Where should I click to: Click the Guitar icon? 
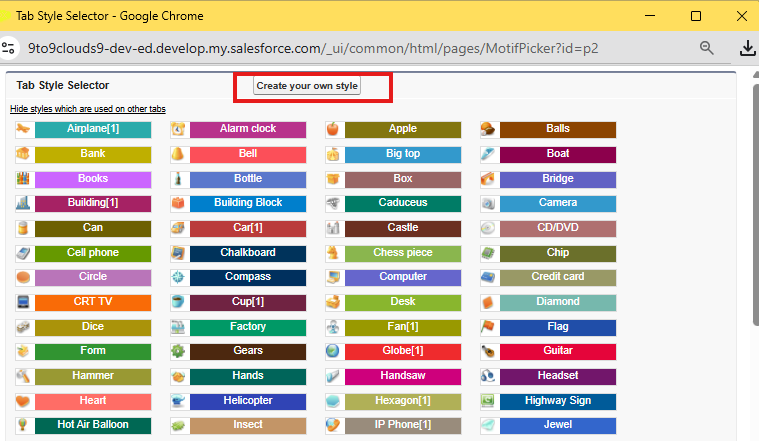(488, 351)
